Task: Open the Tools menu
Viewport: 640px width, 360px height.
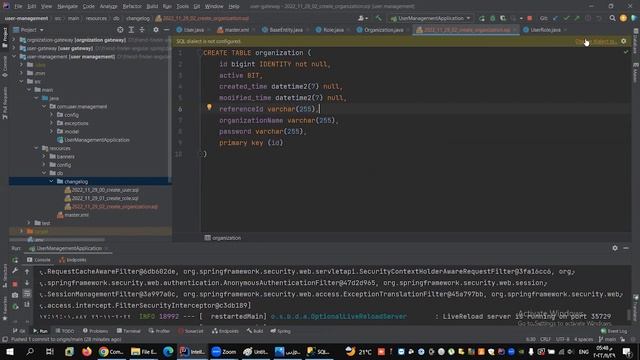Action: pos(182,7)
